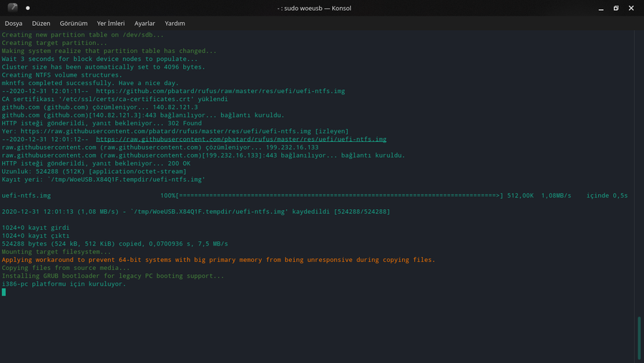Open the underlined raw.githubusercontent.com uefi-ntfs.img link

coord(241,139)
